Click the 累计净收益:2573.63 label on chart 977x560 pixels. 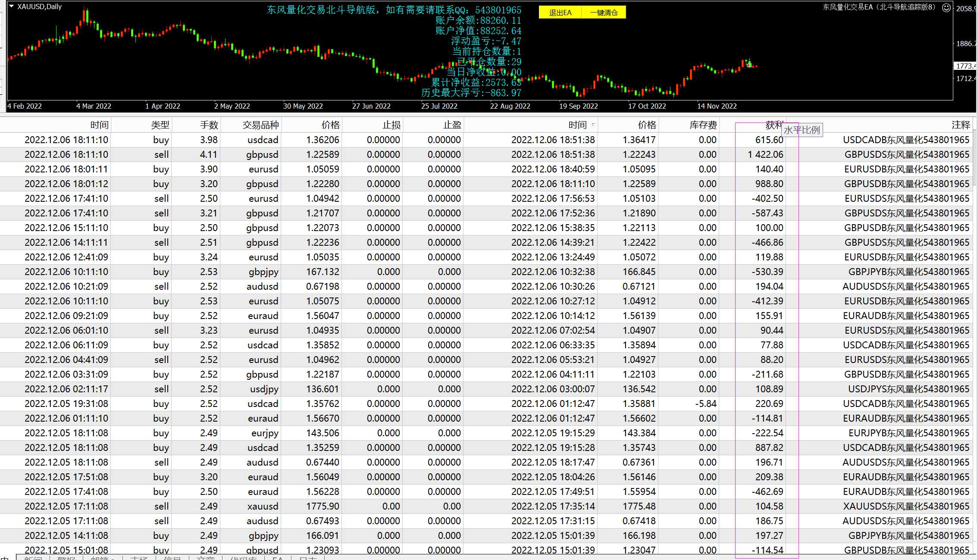click(476, 82)
